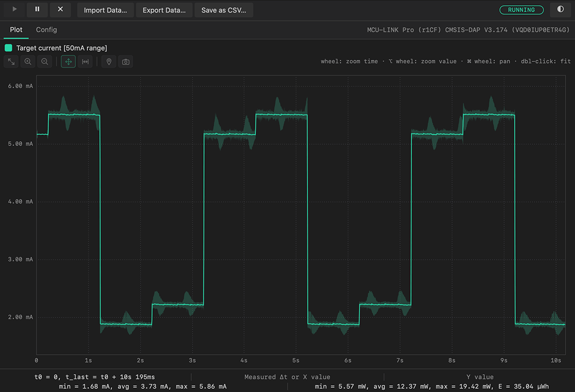
Task: Click the 'min = 1.68 mA' value
Action: tap(85, 387)
